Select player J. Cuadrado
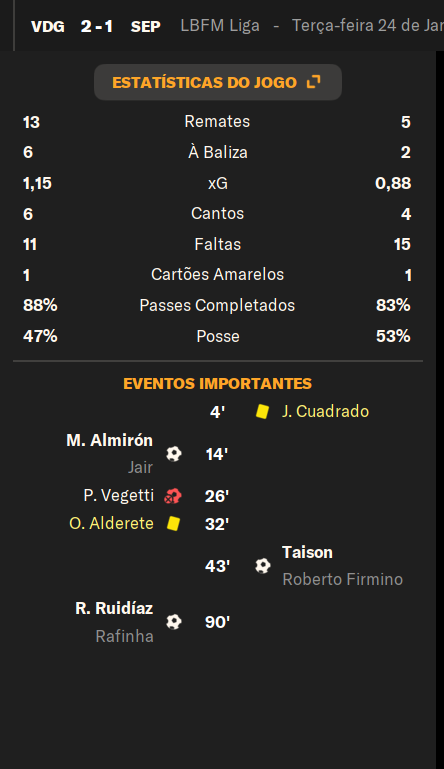Image resolution: width=444 pixels, height=769 pixels. pyautogui.click(x=325, y=411)
